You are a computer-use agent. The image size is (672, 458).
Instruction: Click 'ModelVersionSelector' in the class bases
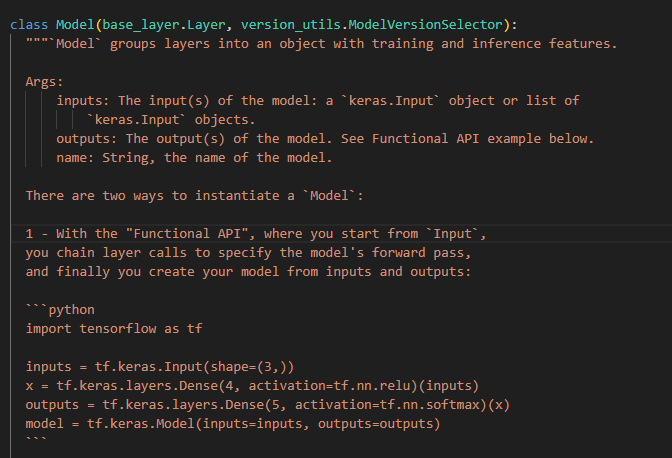pyautogui.click(x=425, y=24)
